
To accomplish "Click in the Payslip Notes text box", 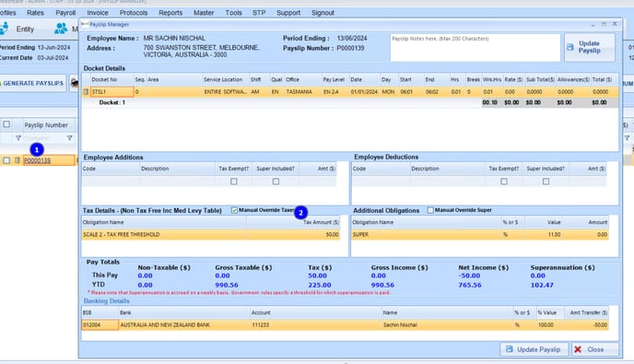I will coord(475,48).
